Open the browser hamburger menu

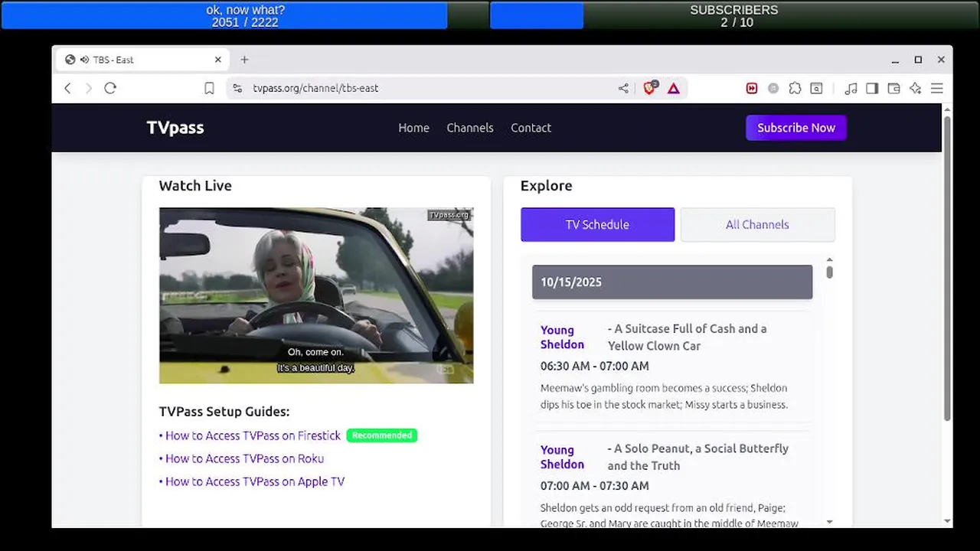coord(936,89)
